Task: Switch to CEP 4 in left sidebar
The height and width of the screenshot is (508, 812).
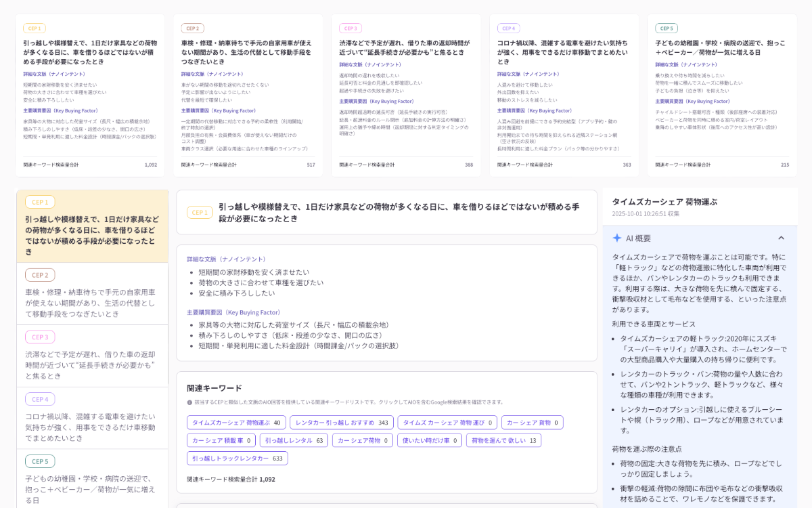Action: point(92,418)
